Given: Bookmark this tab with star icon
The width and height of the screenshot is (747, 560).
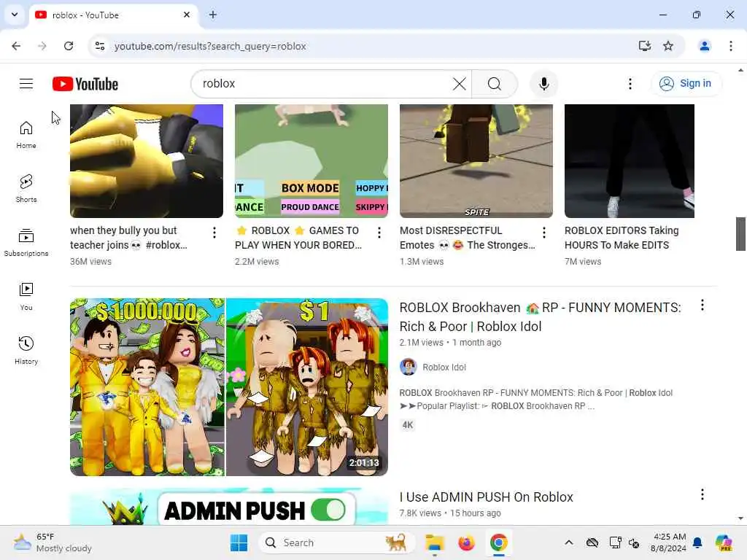Looking at the screenshot, I should pos(668,46).
